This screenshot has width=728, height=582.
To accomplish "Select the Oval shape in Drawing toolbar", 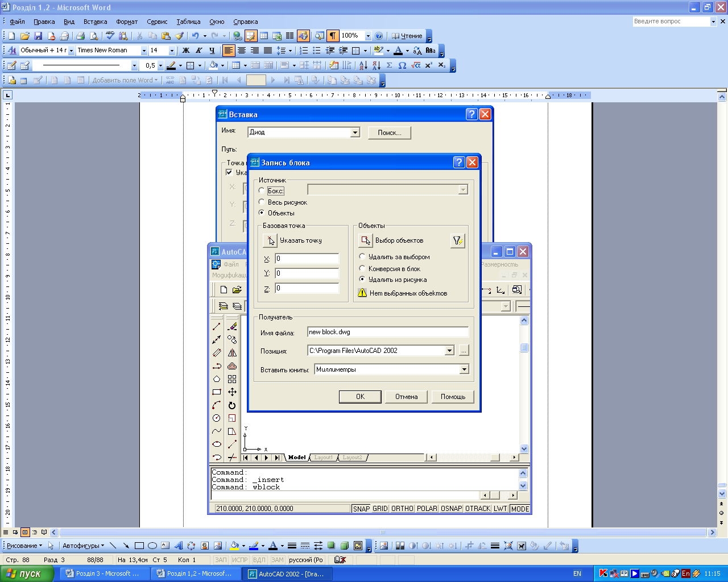I will 152,546.
